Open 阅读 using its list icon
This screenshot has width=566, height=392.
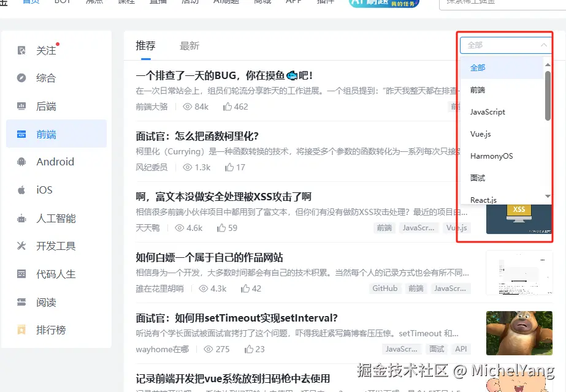[x=20, y=302]
